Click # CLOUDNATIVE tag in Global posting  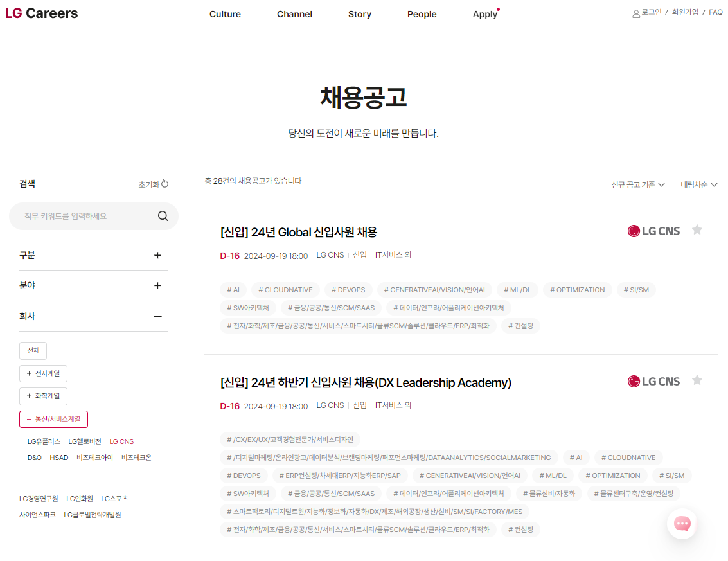click(x=285, y=290)
